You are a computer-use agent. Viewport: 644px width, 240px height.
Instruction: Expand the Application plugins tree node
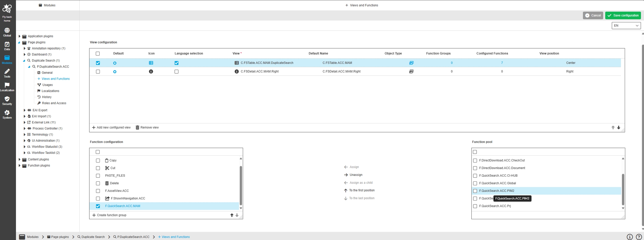(20, 36)
